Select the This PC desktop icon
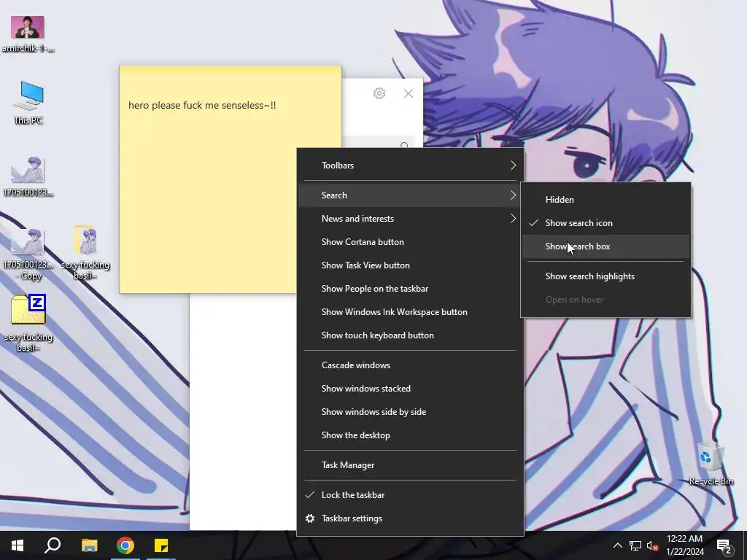This screenshot has height=560, width=747. (28, 103)
